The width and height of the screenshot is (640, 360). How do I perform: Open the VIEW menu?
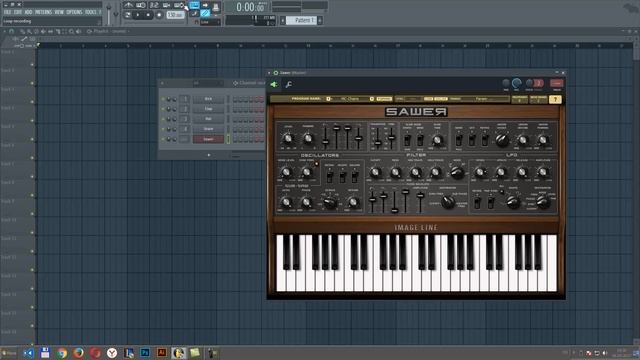tap(59, 12)
